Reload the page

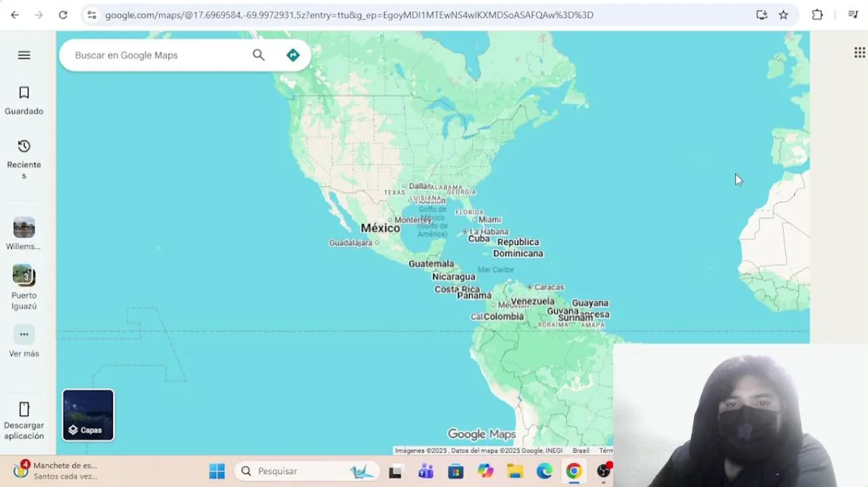coord(63,15)
